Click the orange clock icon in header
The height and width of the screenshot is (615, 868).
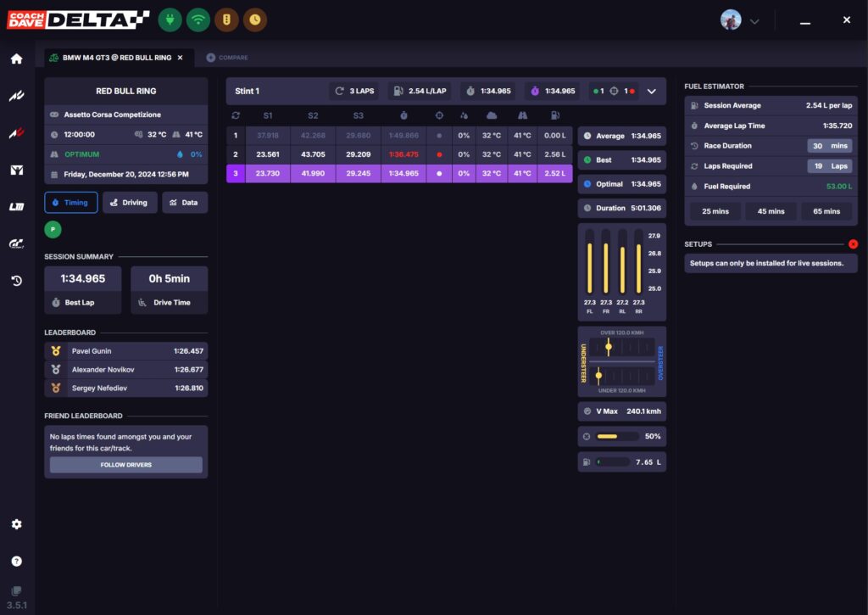[x=255, y=20]
